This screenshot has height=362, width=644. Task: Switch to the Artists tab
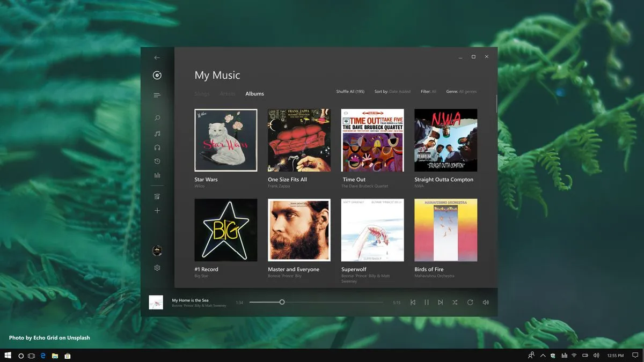[228, 94]
